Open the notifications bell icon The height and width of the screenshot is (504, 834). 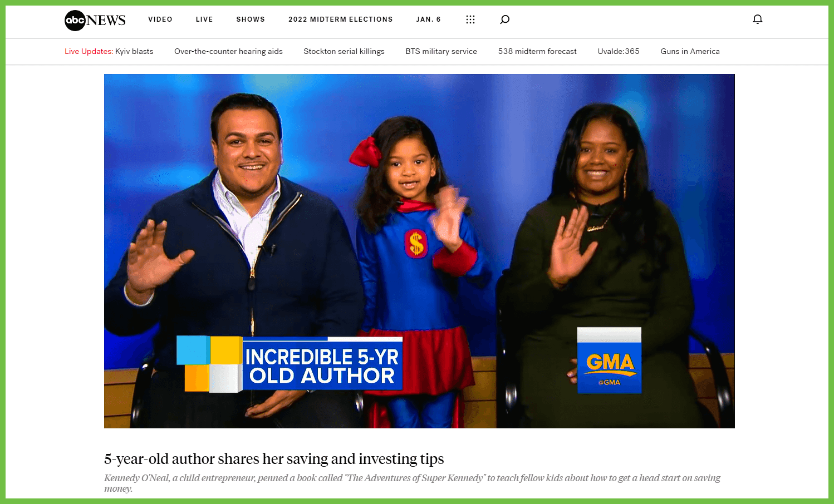pos(758,19)
